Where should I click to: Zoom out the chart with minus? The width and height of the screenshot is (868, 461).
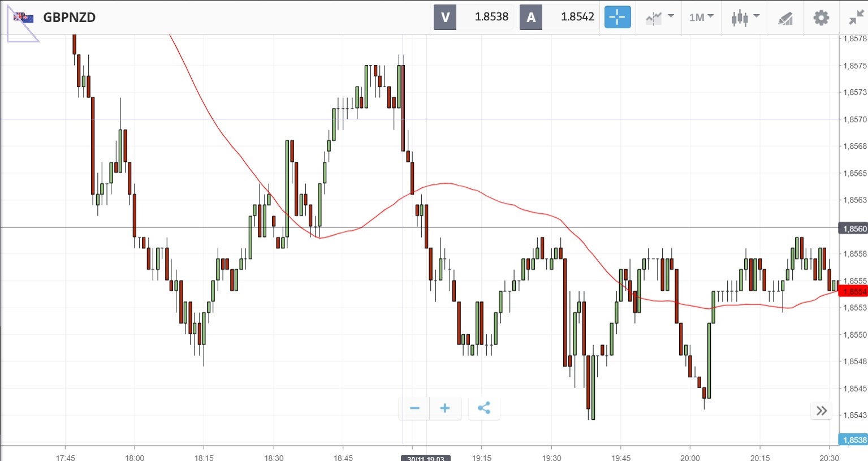click(x=414, y=408)
